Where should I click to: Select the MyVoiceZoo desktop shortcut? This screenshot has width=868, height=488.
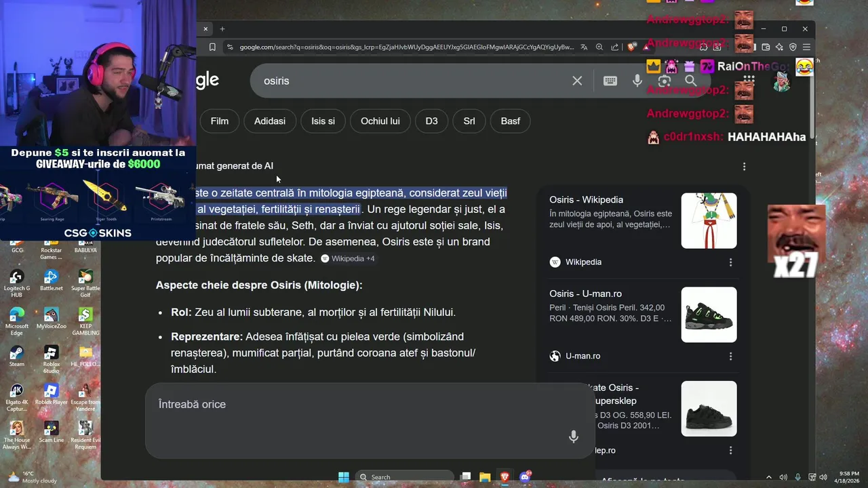52,318
